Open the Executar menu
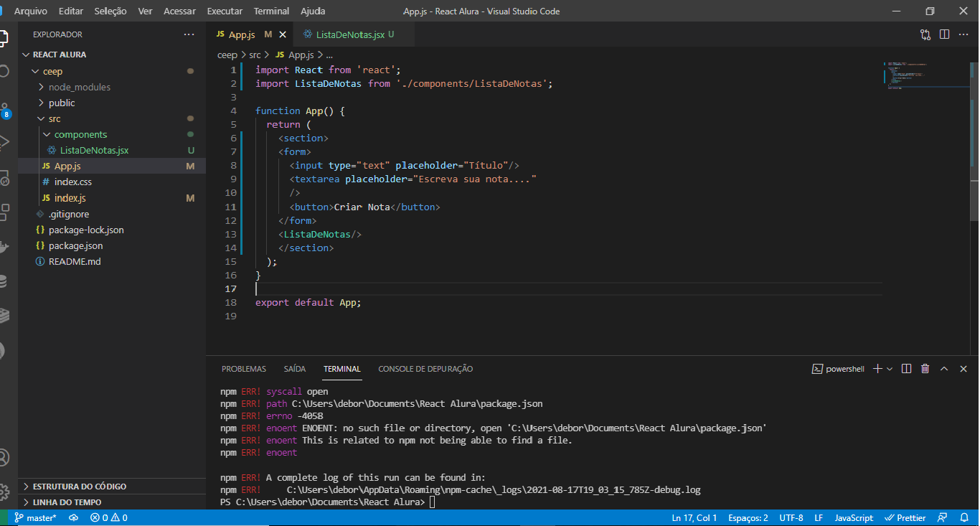 click(x=225, y=11)
